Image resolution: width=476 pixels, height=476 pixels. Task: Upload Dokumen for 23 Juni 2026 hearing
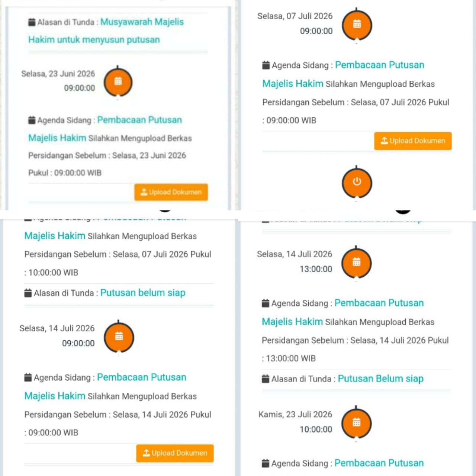171,192
